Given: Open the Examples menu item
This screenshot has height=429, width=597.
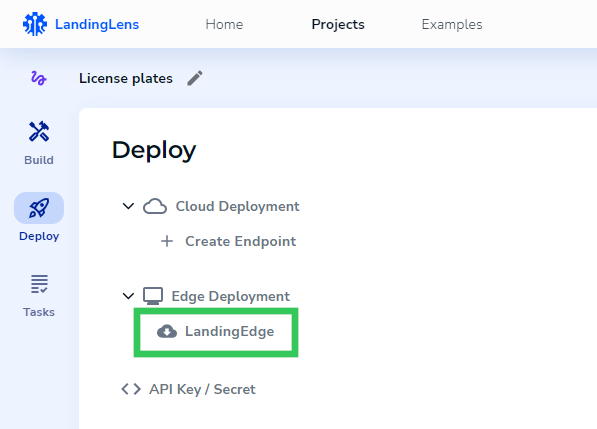Looking at the screenshot, I should tap(452, 24).
